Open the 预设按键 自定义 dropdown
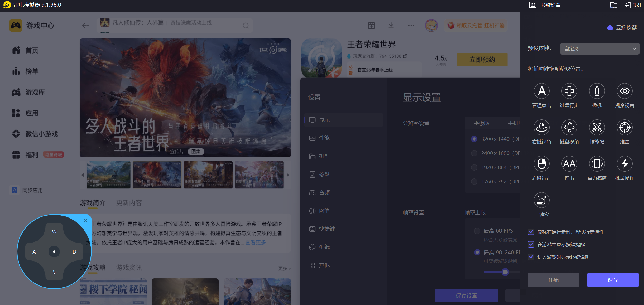Viewport: 644px width, 305px height. pos(599,49)
